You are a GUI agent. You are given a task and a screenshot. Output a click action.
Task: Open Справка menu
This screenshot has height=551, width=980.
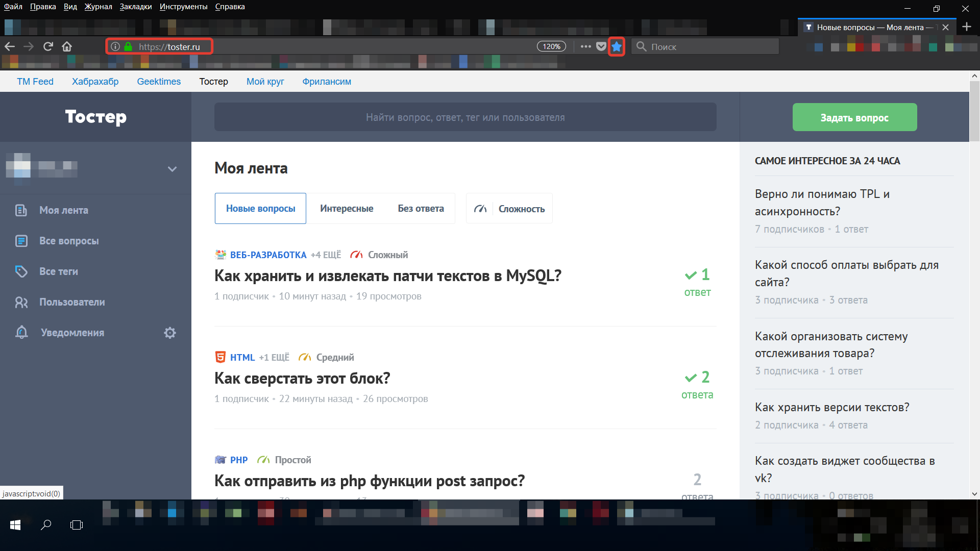coord(230,7)
